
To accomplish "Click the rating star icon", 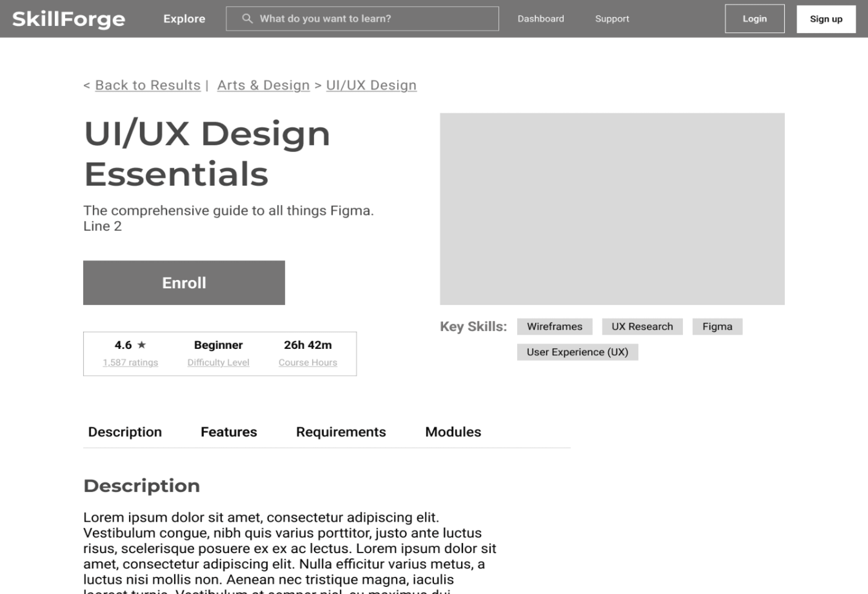I will [x=142, y=345].
